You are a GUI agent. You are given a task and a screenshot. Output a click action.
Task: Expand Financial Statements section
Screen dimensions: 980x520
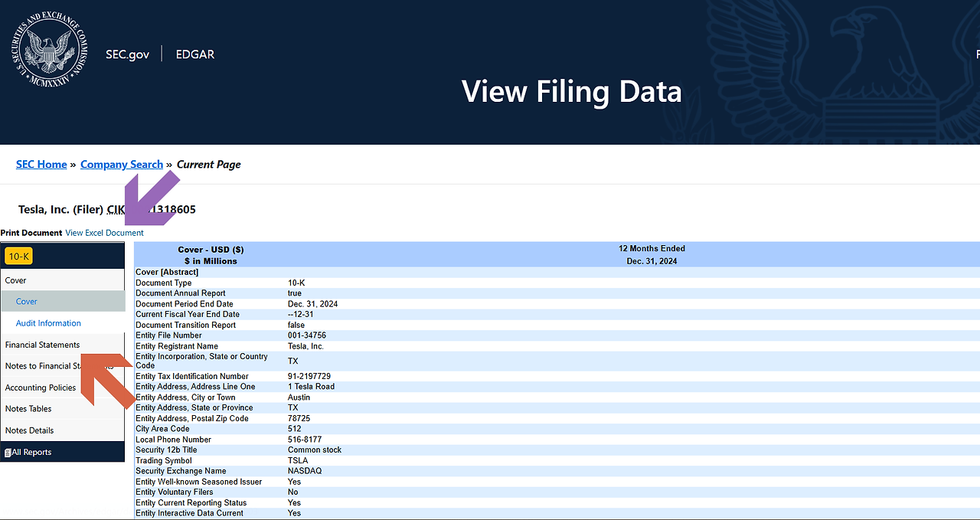click(62, 345)
